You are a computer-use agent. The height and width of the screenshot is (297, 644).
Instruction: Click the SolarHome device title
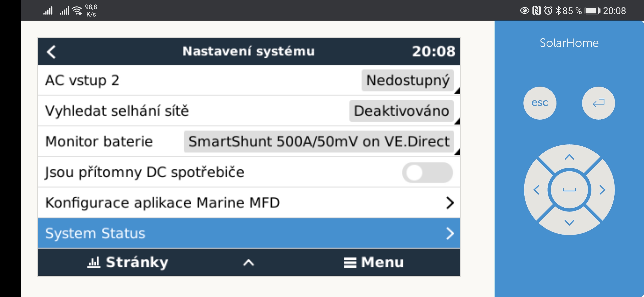tap(569, 43)
